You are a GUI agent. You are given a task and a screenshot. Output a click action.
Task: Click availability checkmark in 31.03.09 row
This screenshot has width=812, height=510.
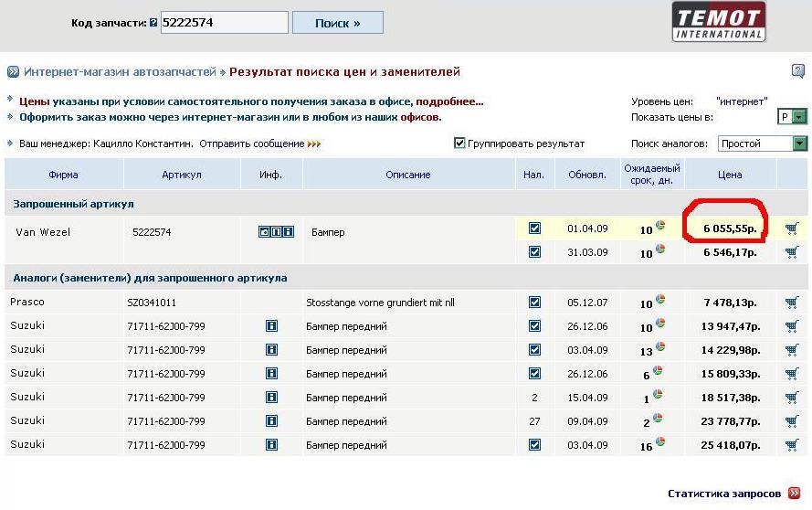click(x=534, y=252)
